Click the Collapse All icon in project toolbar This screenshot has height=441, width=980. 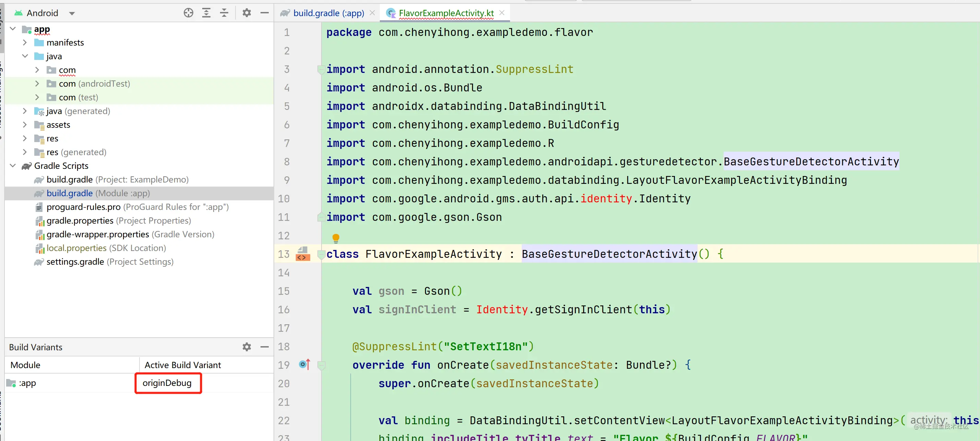tap(224, 13)
